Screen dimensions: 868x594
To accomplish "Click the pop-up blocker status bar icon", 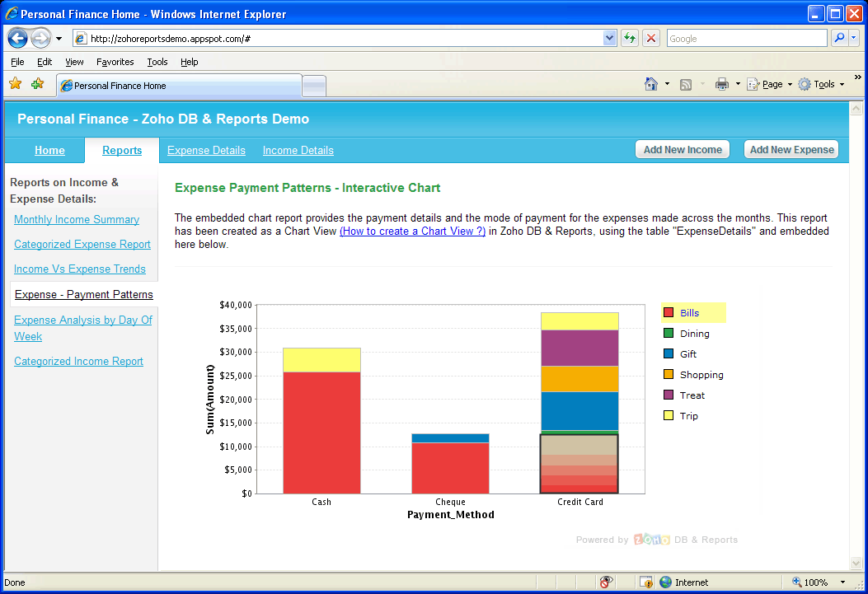I will pyautogui.click(x=646, y=582).
